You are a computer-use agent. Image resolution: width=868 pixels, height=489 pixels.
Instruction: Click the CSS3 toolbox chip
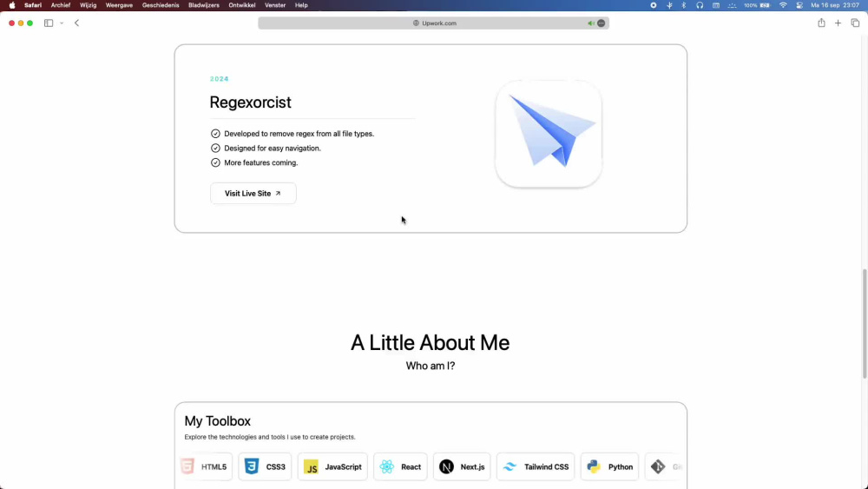click(265, 466)
